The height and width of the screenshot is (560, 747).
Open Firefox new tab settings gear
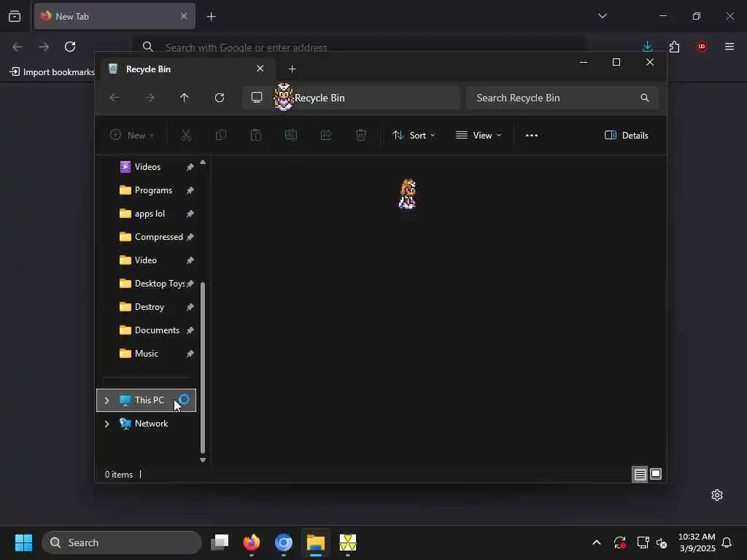[717, 495]
